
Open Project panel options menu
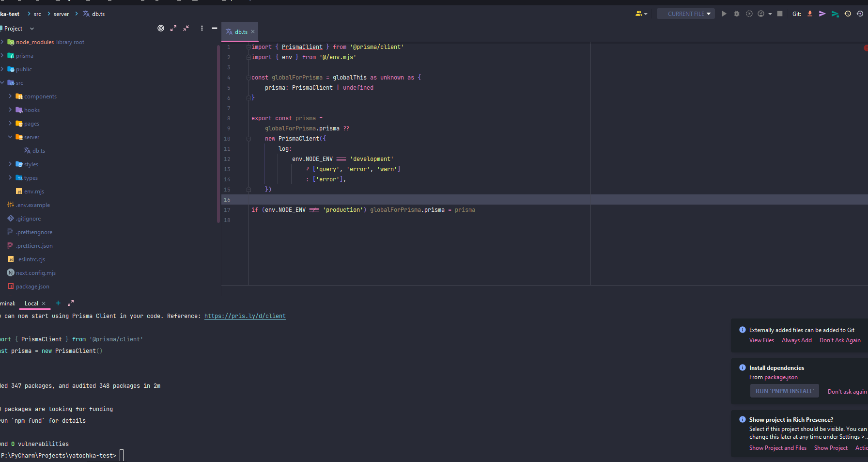click(202, 29)
